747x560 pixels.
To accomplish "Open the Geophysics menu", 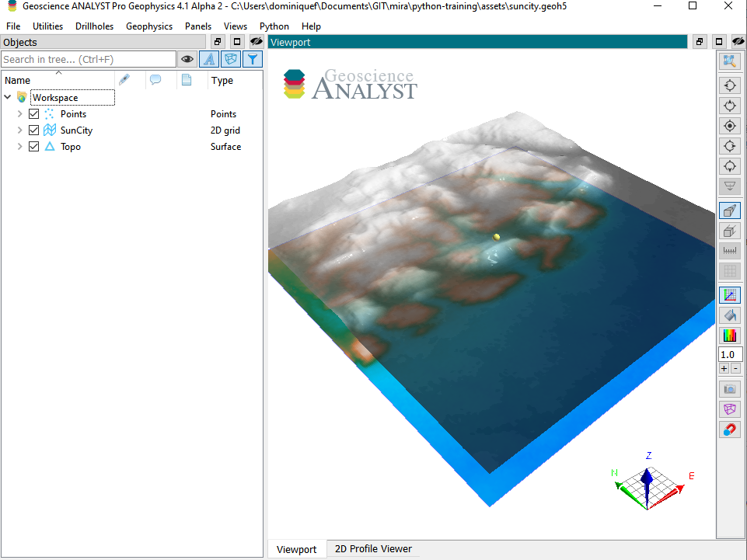I will tap(149, 26).
